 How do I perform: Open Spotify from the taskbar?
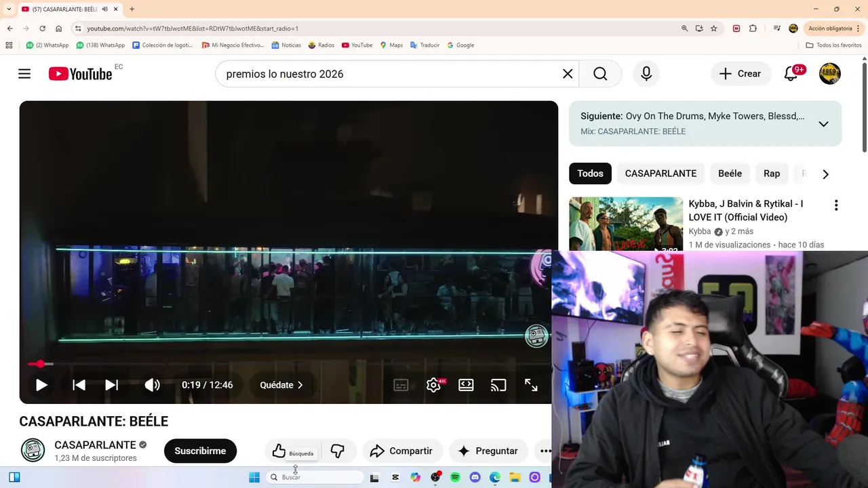point(455,477)
